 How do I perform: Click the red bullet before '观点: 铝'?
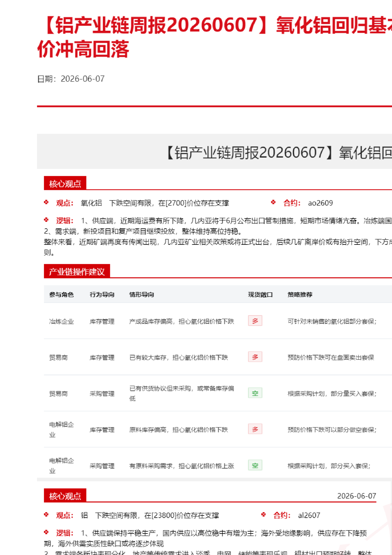pos(46,514)
